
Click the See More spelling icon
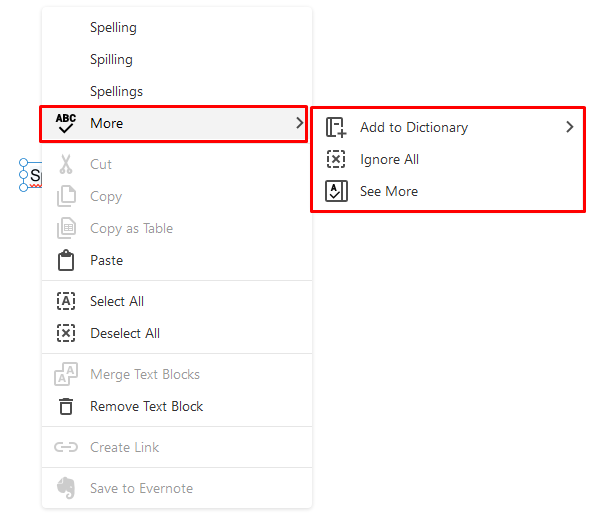[x=336, y=191]
